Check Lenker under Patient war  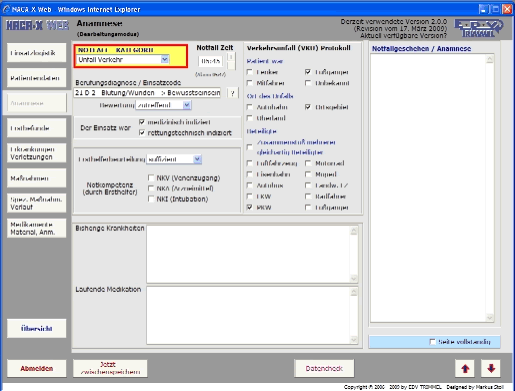pyautogui.click(x=249, y=72)
